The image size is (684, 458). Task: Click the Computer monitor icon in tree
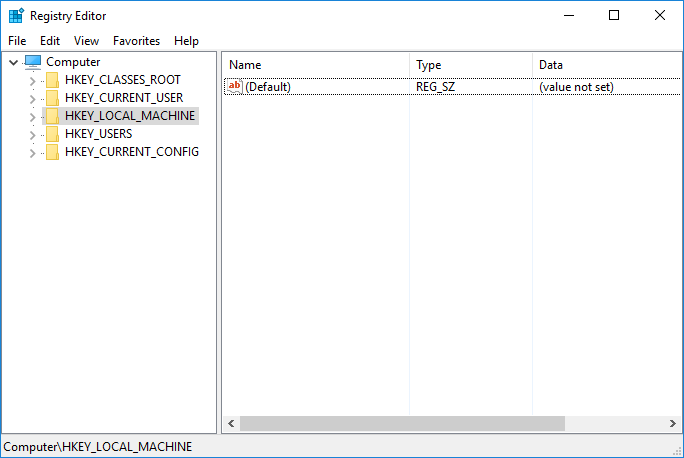click(33, 62)
